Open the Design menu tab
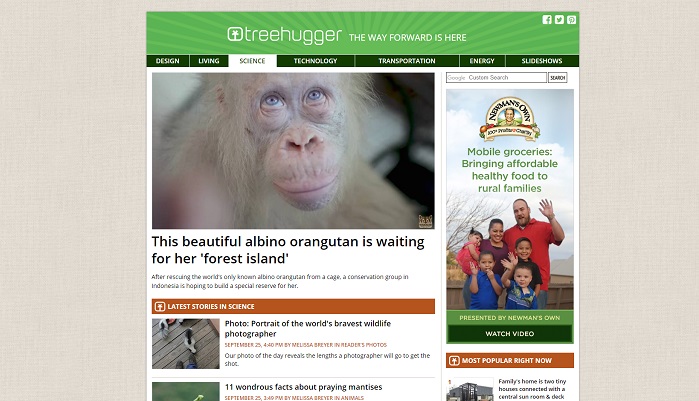The image size is (699, 401). coord(168,61)
